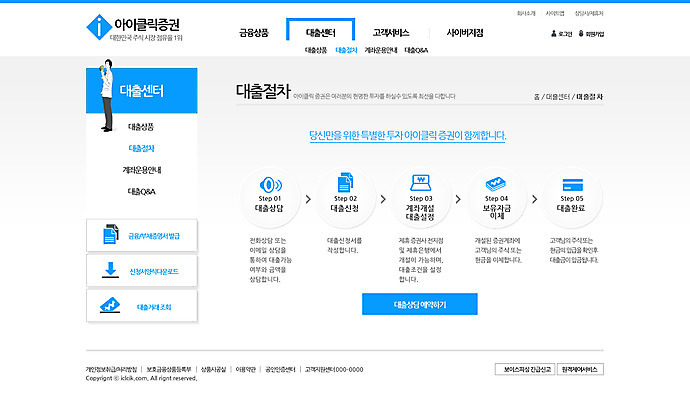Select the 대출센터 main menu tab
The width and height of the screenshot is (690, 400).
coord(320,33)
